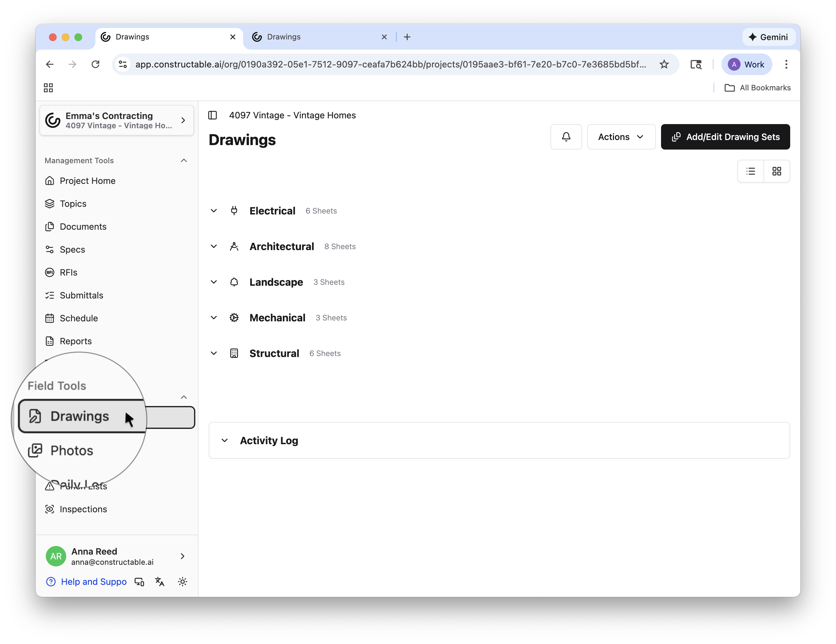Click the Mechanical gear icon
836x644 pixels.
coord(234,318)
